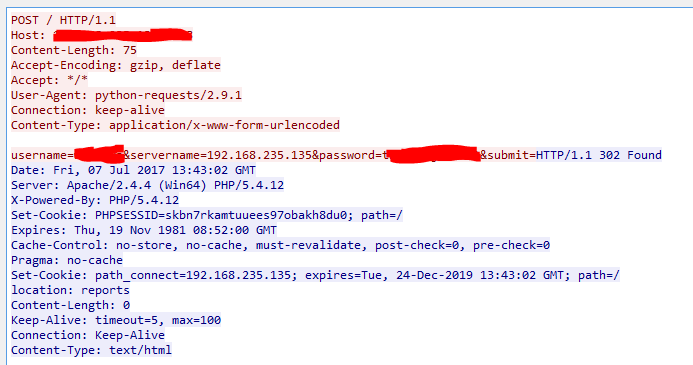Click the Server: Apache/2.4.4 header line
This screenshot has width=693, height=365.
click(147, 186)
